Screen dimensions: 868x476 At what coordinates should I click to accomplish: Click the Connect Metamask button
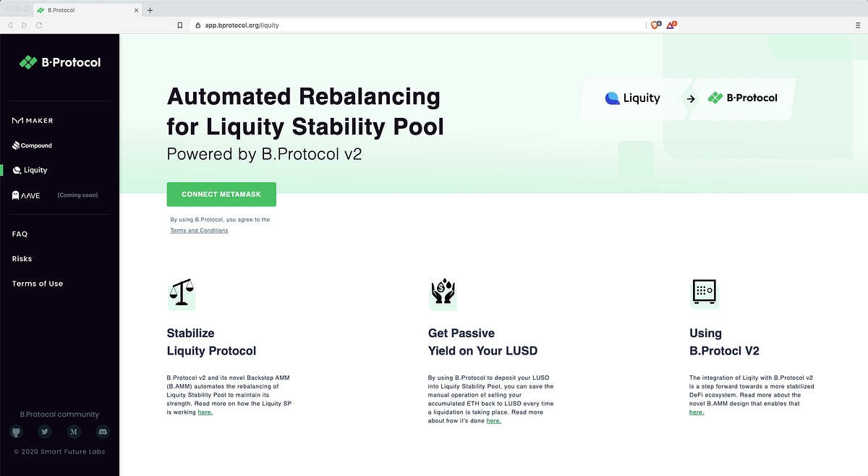(x=221, y=195)
